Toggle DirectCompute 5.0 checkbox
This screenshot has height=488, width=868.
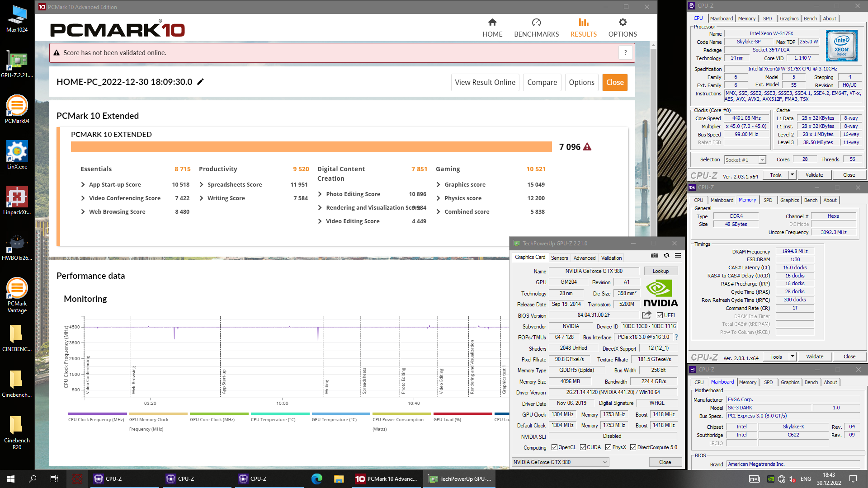coord(633,447)
